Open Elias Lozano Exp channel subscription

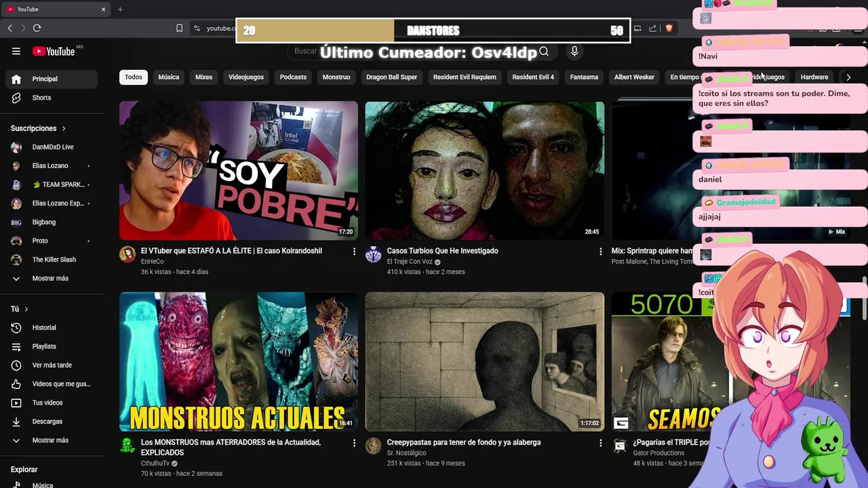click(52, 203)
